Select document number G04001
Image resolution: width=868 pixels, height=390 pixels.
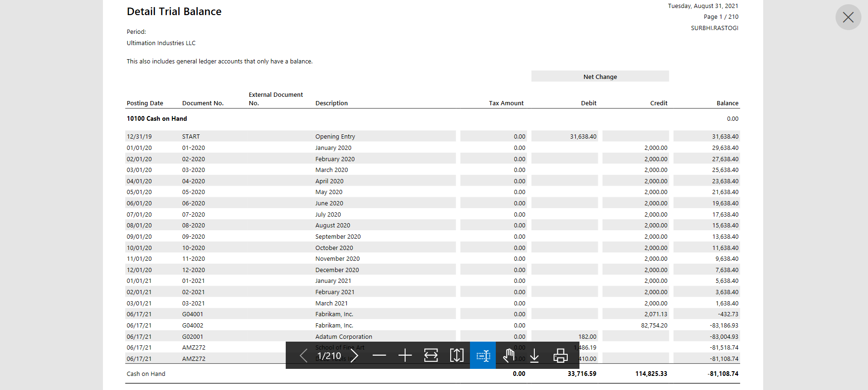[x=193, y=314]
